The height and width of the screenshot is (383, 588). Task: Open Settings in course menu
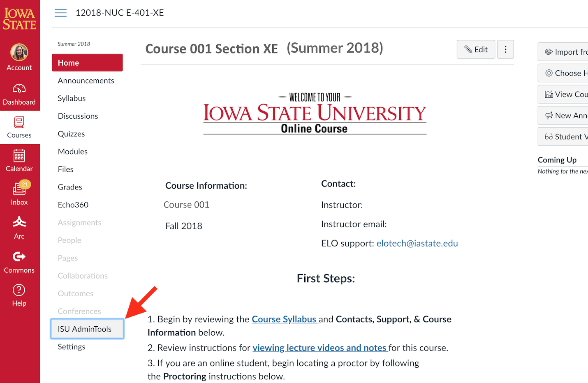point(72,347)
